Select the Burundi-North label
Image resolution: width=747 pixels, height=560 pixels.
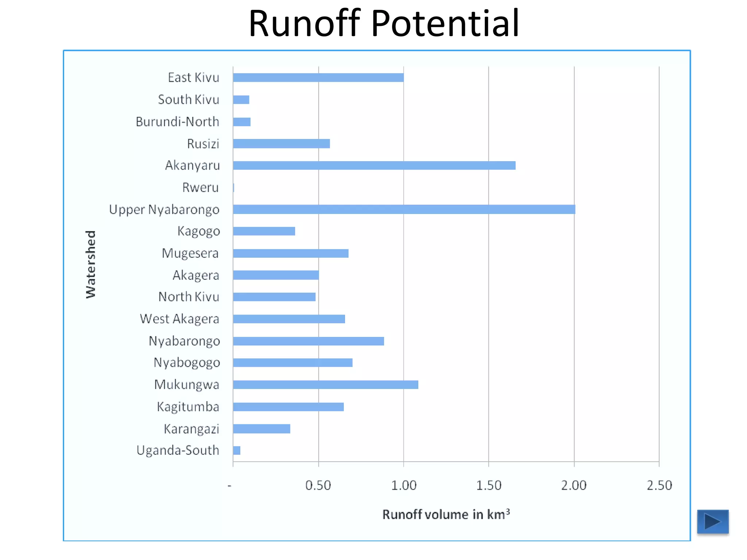click(x=177, y=122)
